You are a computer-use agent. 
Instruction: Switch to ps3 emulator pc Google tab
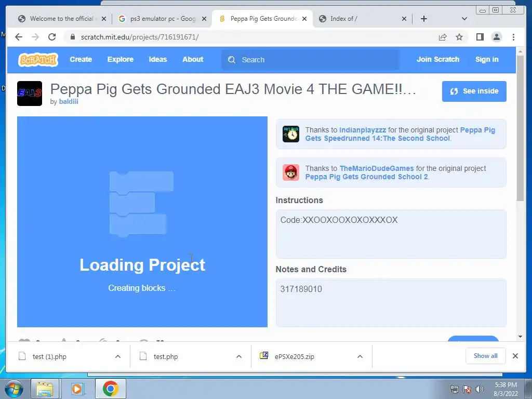click(162, 19)
